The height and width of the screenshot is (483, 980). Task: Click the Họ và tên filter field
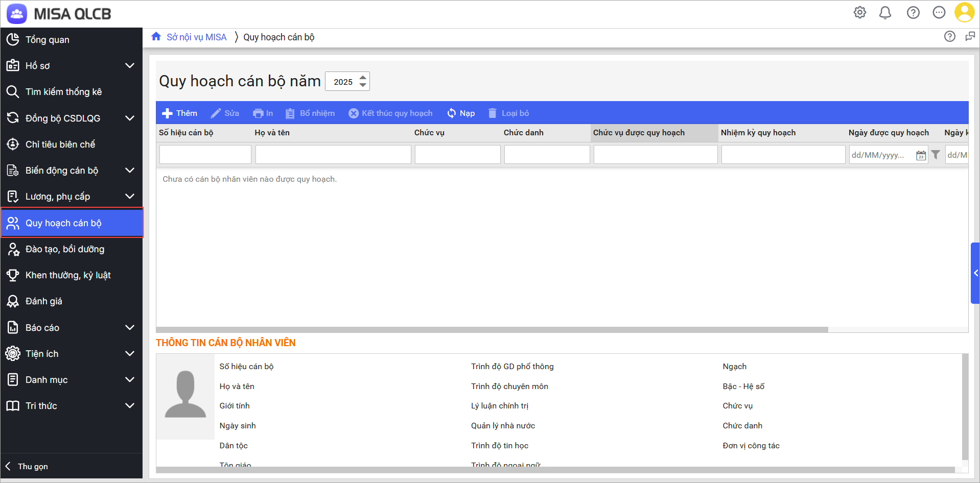333,155
